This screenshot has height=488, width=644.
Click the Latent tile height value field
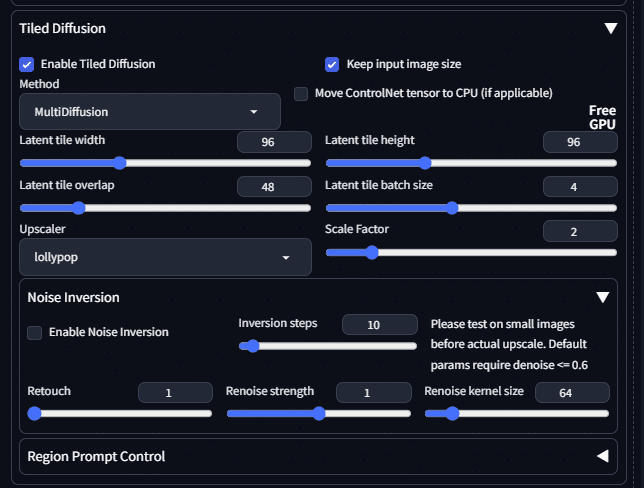pos(580,142)
